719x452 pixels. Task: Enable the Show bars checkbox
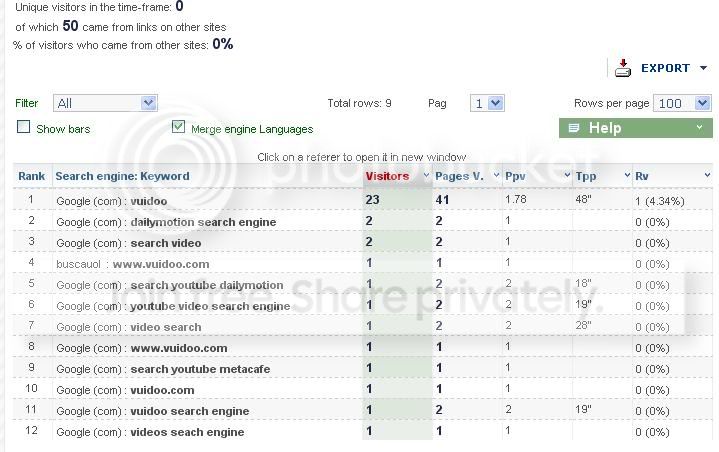pos(23,127)
